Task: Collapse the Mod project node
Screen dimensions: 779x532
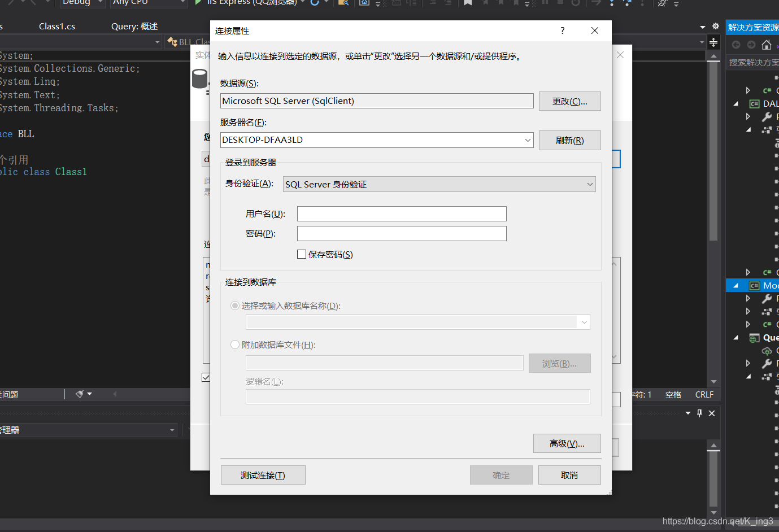Action: 736,285
